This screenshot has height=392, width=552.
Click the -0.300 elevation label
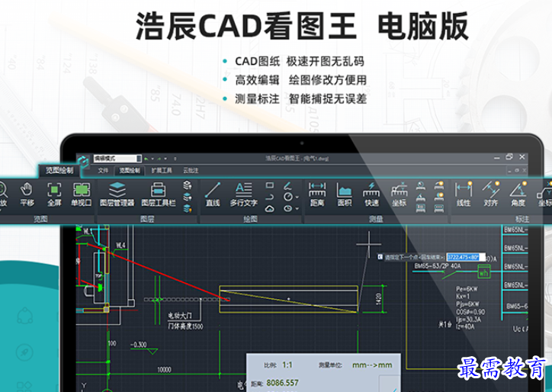138,345
